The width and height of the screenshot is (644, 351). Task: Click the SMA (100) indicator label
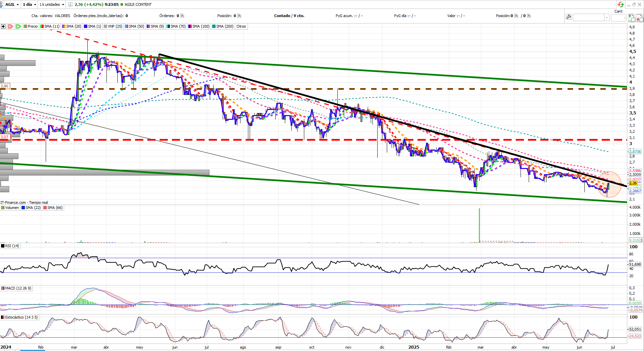tap(199, 26)
